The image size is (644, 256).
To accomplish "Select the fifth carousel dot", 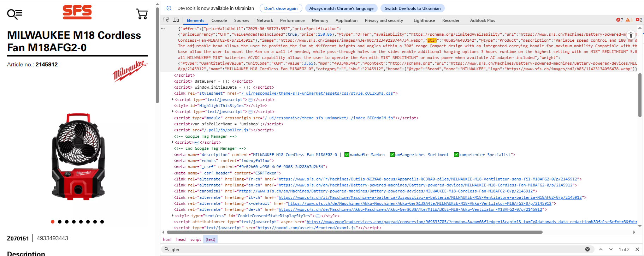I will [x=81, y=222].
